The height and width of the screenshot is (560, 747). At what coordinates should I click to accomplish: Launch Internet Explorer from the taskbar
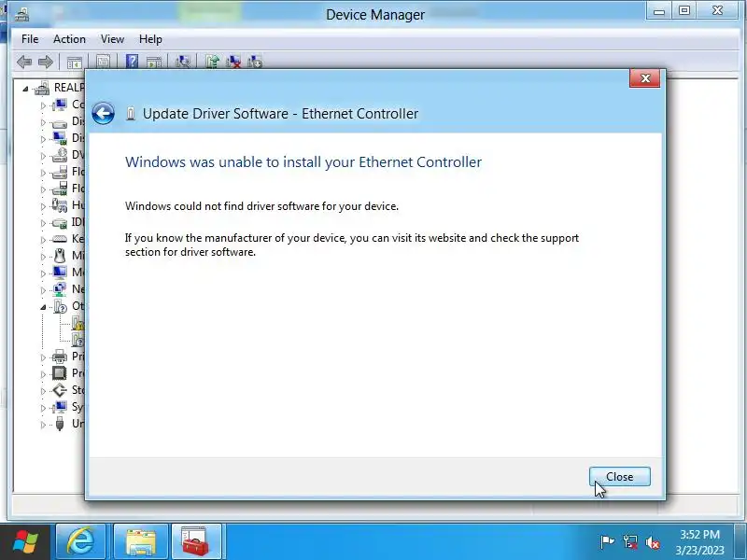[x=80, y=542]
